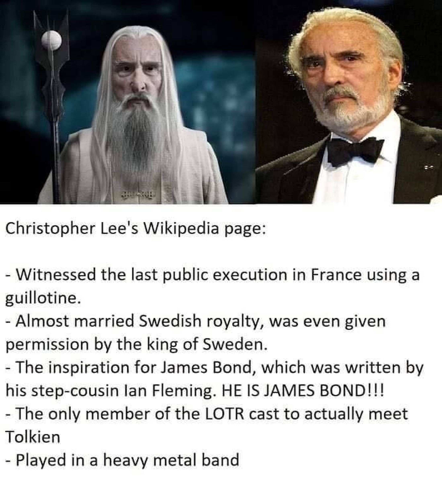
Task: Click the word "guillotine."
Action: 43,298
